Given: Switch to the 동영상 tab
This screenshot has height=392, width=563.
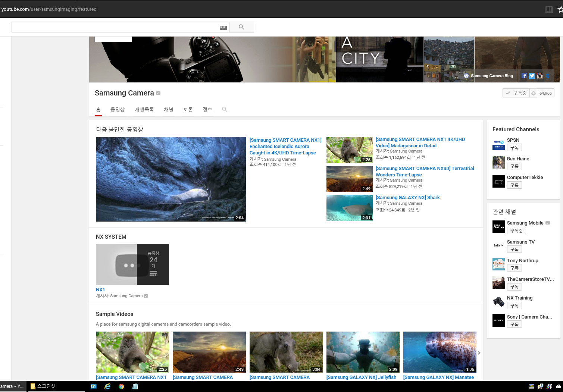Looking at the screenshot, I should point(118,110).
